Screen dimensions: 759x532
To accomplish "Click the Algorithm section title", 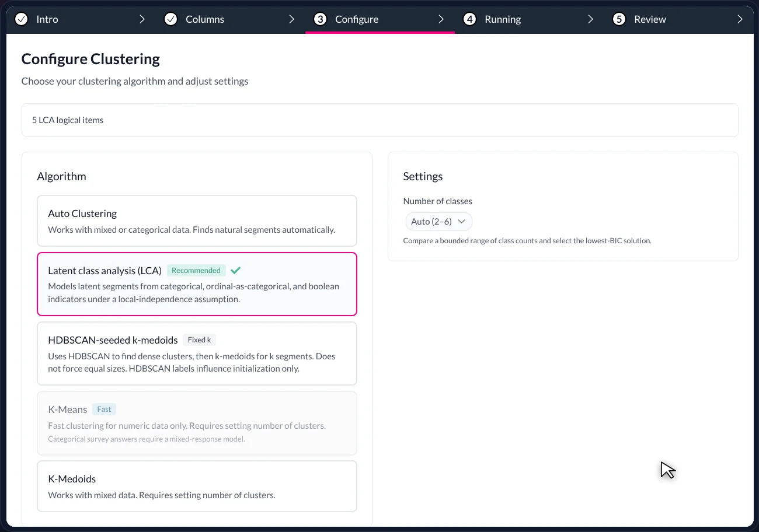I will click(x=61, y=176).
